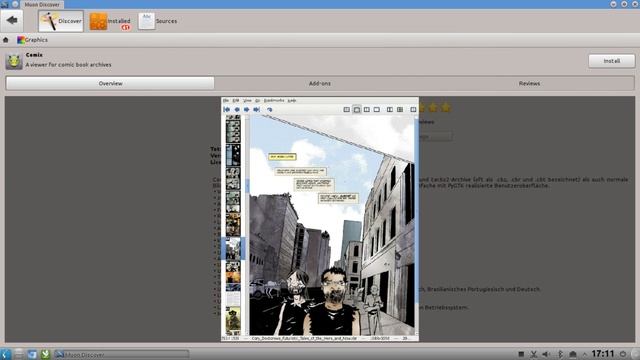Switch to the Add-ons tab
This screenshot has width=640, height=360.
click(x=320, y=83)
